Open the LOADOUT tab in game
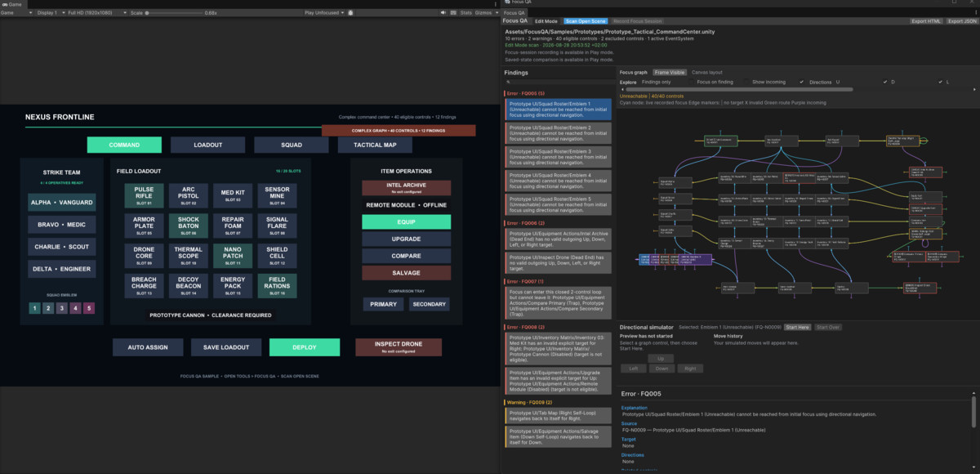Viewport: 980px width, 474px height. (207, 145)
